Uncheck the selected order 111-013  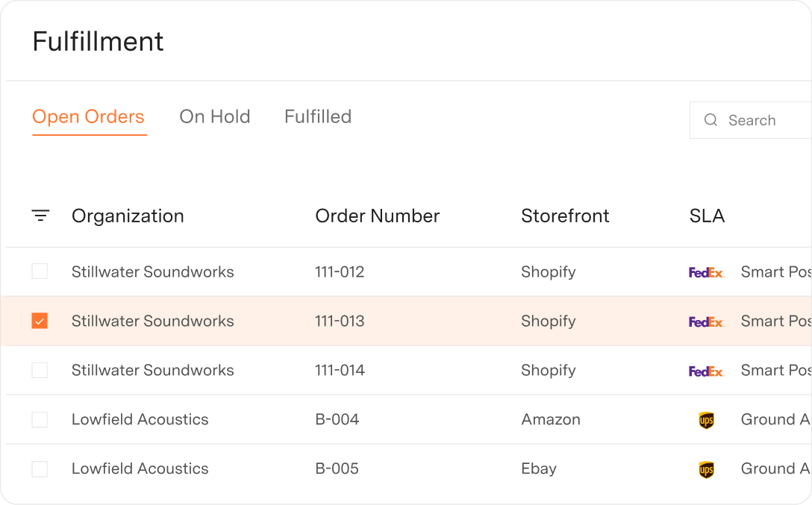coord(40,321)
